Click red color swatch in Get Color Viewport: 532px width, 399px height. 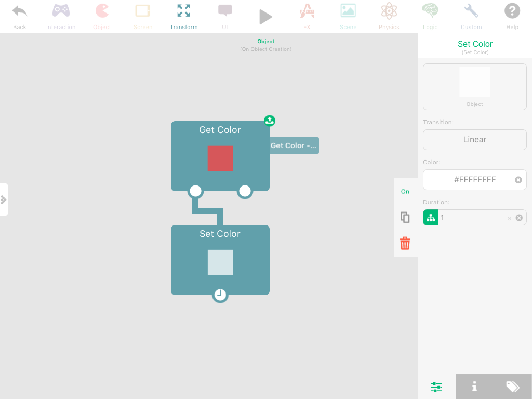coord(220,158)
